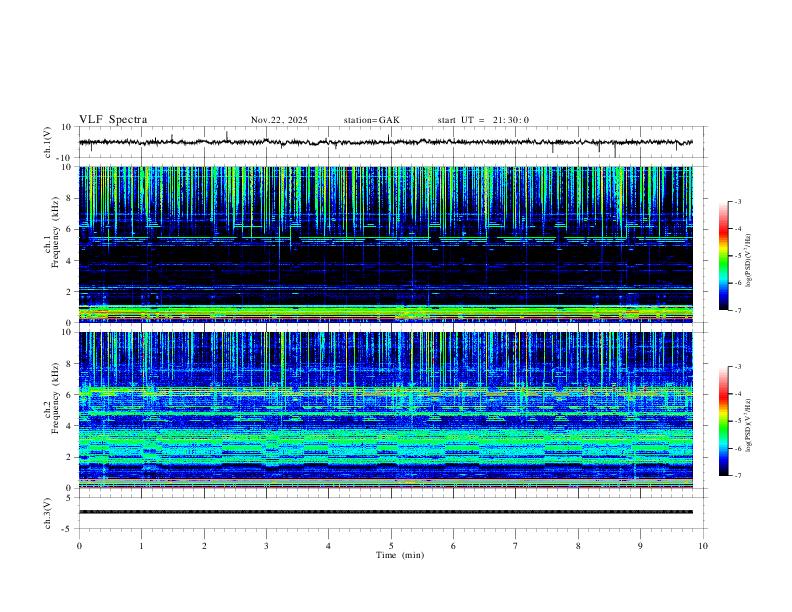Click the "7" tick on the Time axis

click(x=516, y=546)
